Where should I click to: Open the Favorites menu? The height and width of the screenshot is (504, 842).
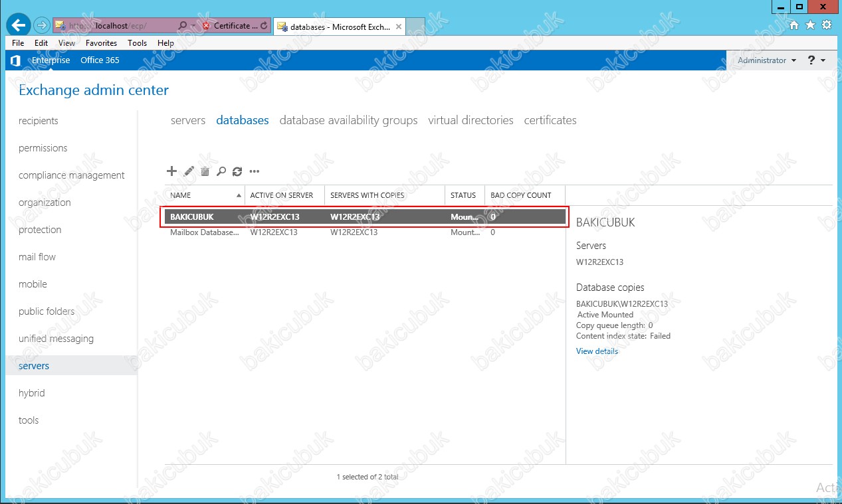pyautogui.click(x=101, y=43)
